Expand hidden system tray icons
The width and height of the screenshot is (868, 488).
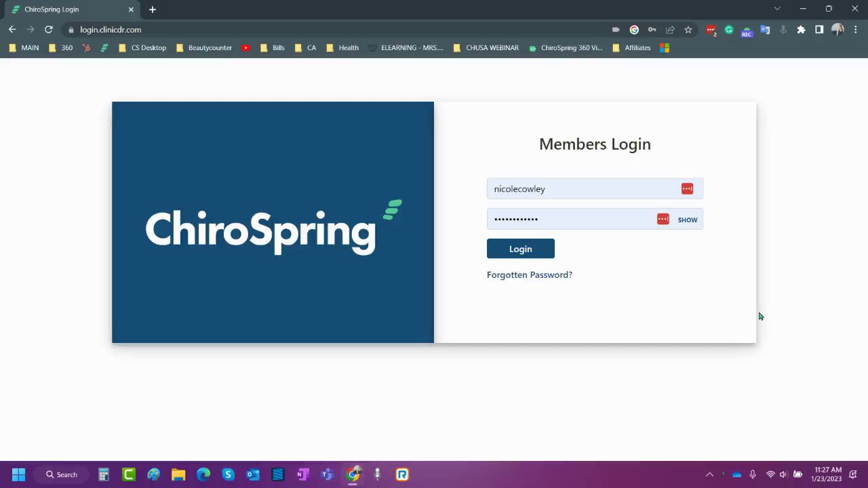click(x=709, y=474)
